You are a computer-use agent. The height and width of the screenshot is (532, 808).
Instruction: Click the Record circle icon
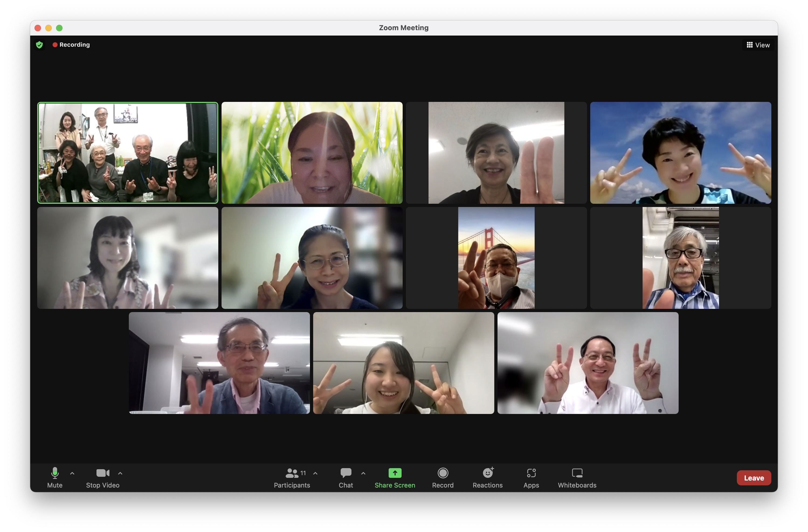(443, 473)
